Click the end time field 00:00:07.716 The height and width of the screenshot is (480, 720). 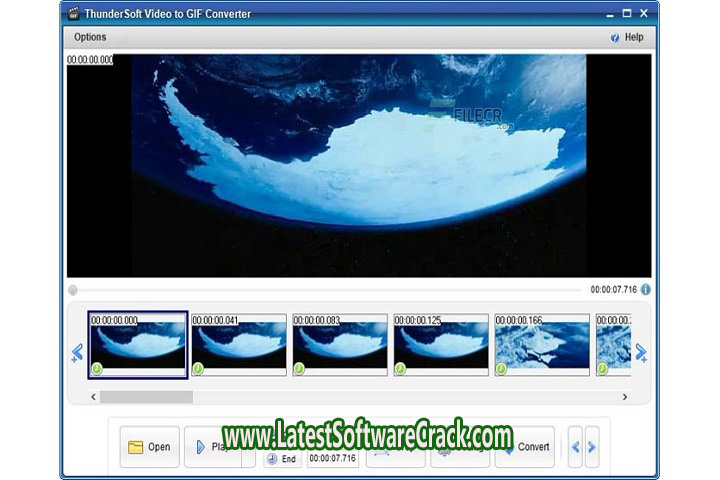pyautogui.click(x=332, y=459)
